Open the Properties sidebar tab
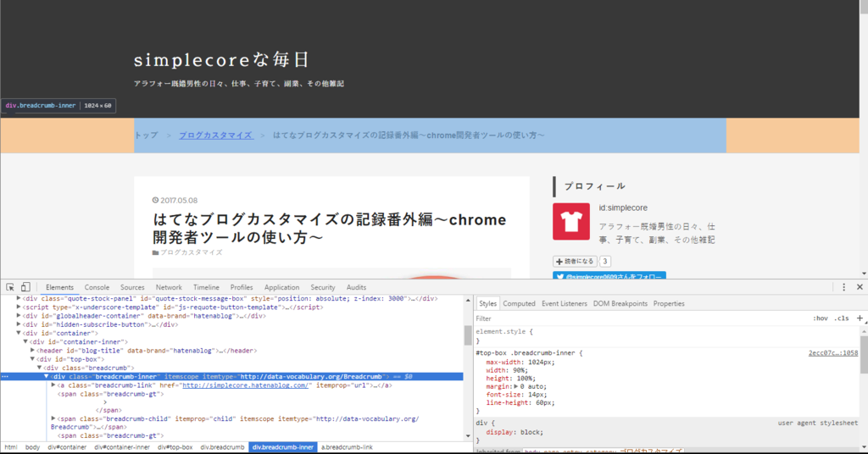Image resolution: width=868 pixels, height=454 pixels. coord(669,303)
